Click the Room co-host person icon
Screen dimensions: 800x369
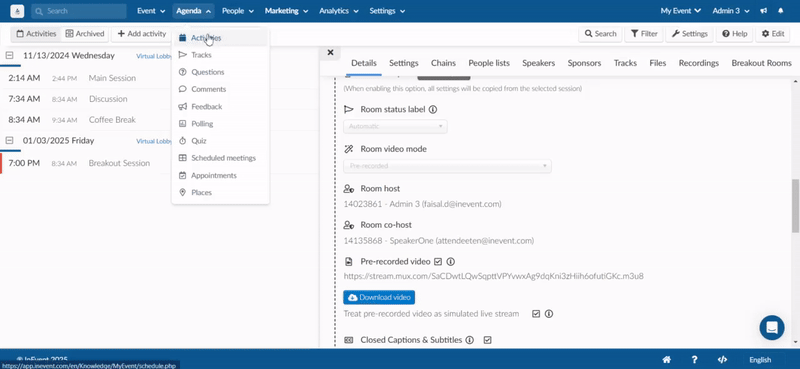349,225
